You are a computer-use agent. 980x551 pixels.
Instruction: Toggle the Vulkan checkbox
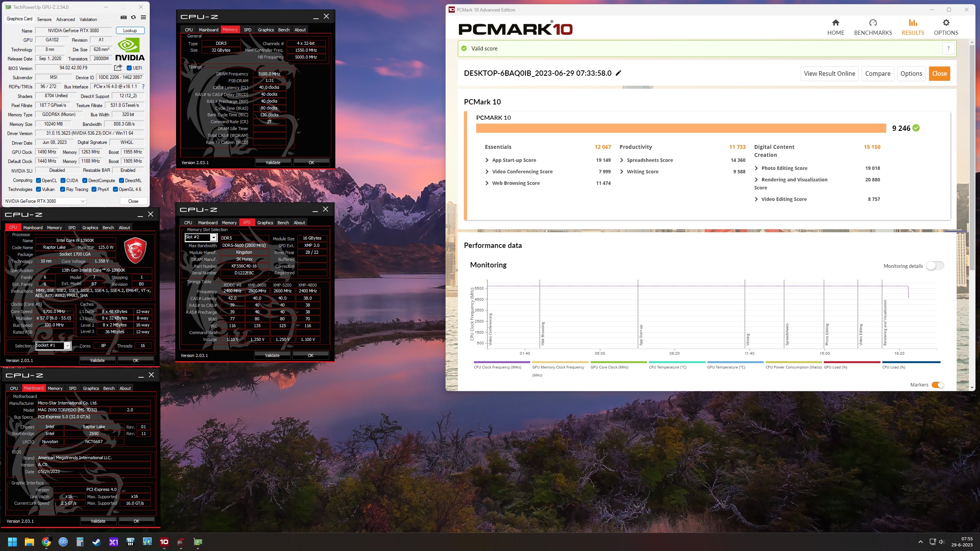(38, 189)
